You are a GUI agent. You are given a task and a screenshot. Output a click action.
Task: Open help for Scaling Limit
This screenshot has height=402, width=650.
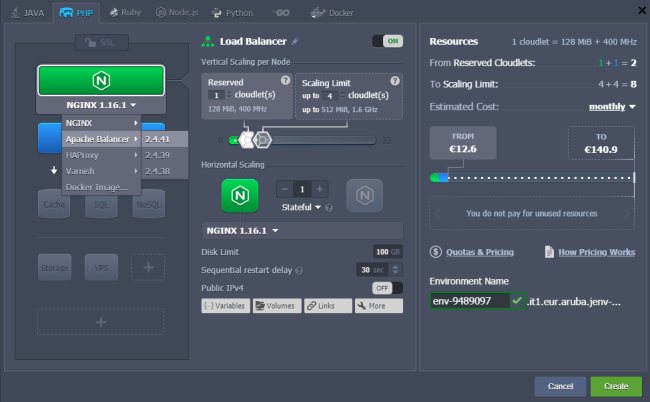(x=395, y=81)
